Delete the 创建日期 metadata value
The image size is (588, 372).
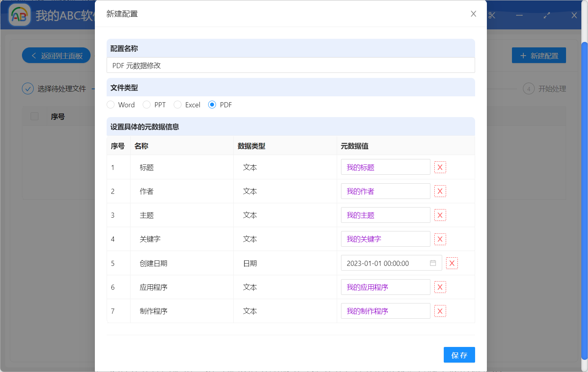pos(452,263)
